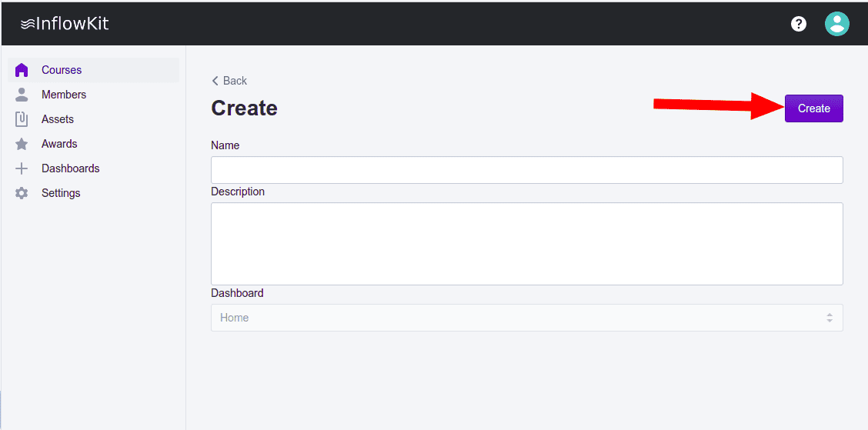The image size is (868, 430).
Task: Click the Settings gear icon
Action: pos(22,193)
